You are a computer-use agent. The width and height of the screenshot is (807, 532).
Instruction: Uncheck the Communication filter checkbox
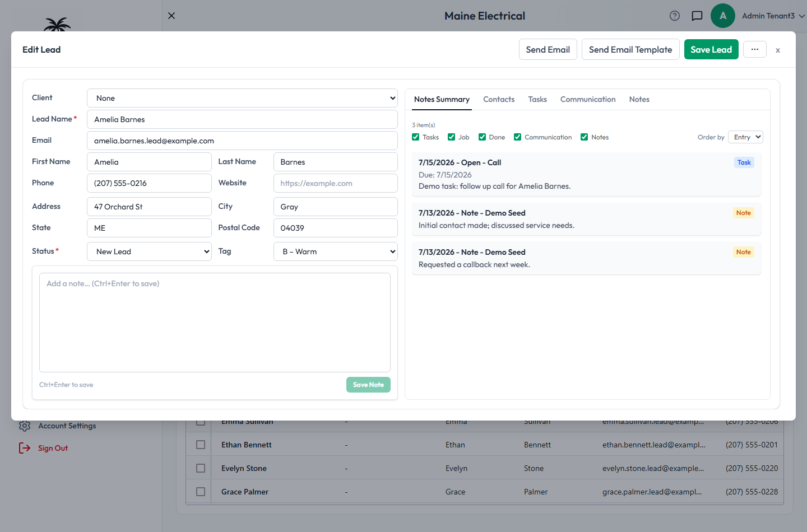518,137
